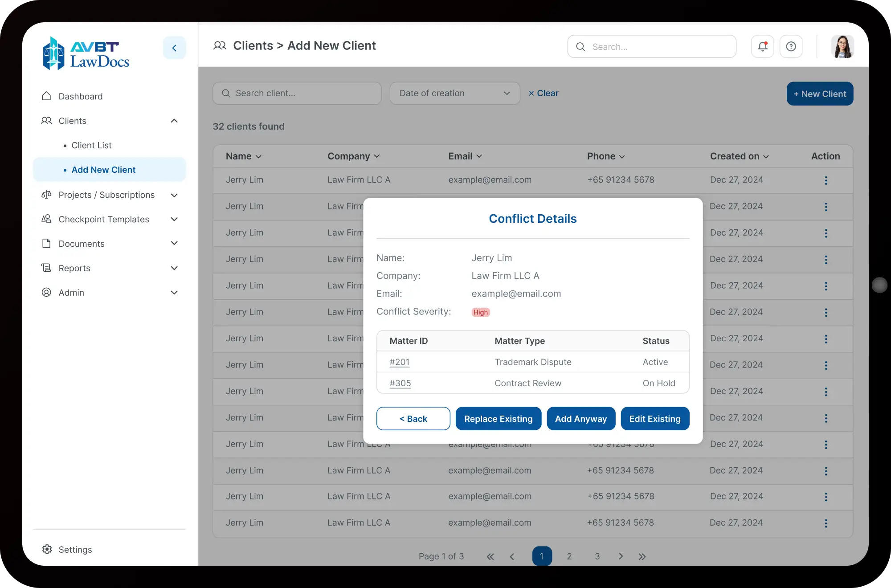This screenshot has height=588, width=891.
Task: Go to page 3 of results
Action: click(597, 556)
